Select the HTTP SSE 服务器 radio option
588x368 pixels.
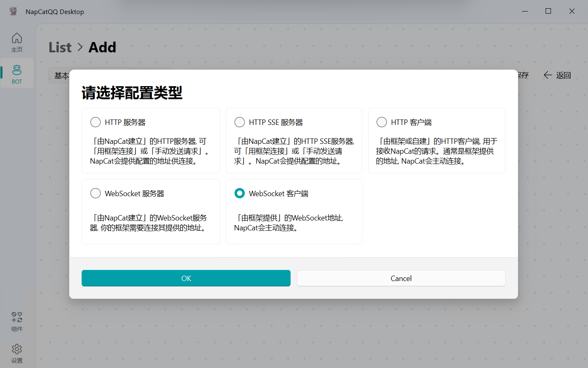(240, 122)
